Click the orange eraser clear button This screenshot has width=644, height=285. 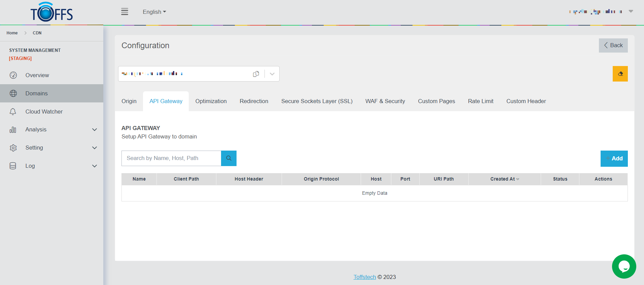(620, 74)
